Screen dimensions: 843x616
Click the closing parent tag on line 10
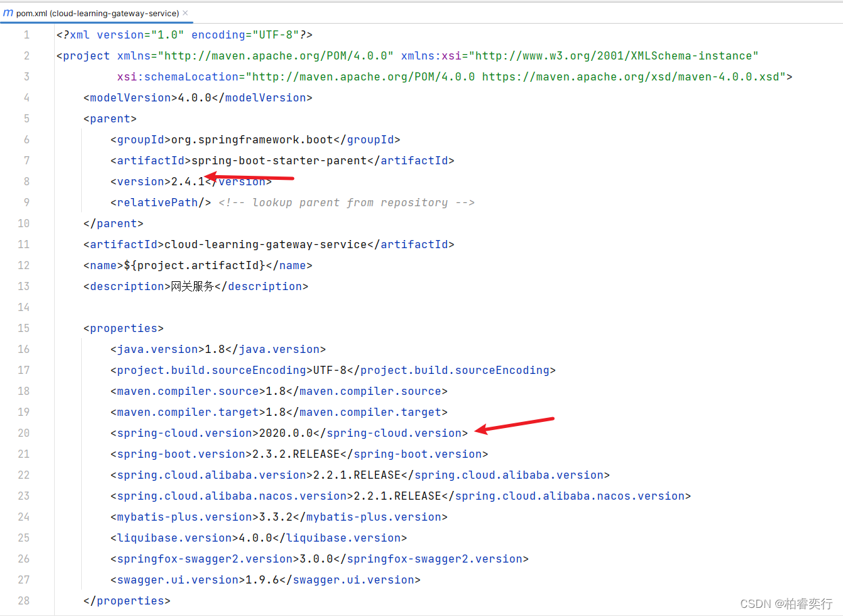click(x=114, y=223)
